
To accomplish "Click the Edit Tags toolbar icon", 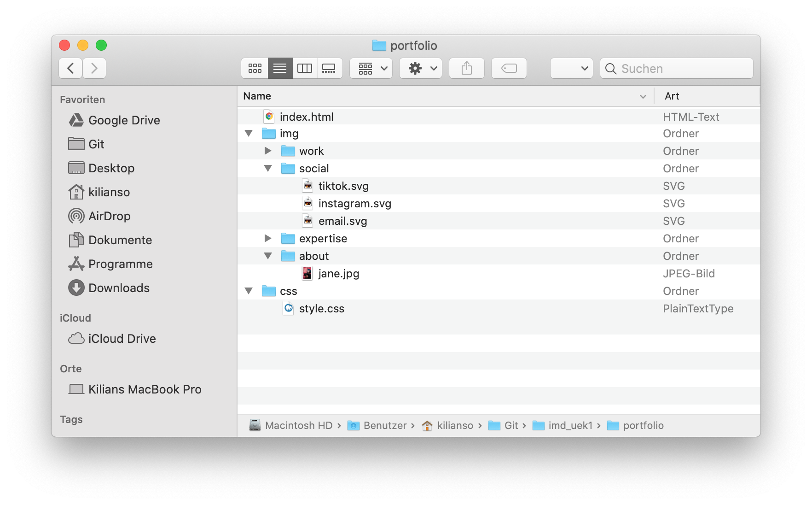I will coord(509,68).
